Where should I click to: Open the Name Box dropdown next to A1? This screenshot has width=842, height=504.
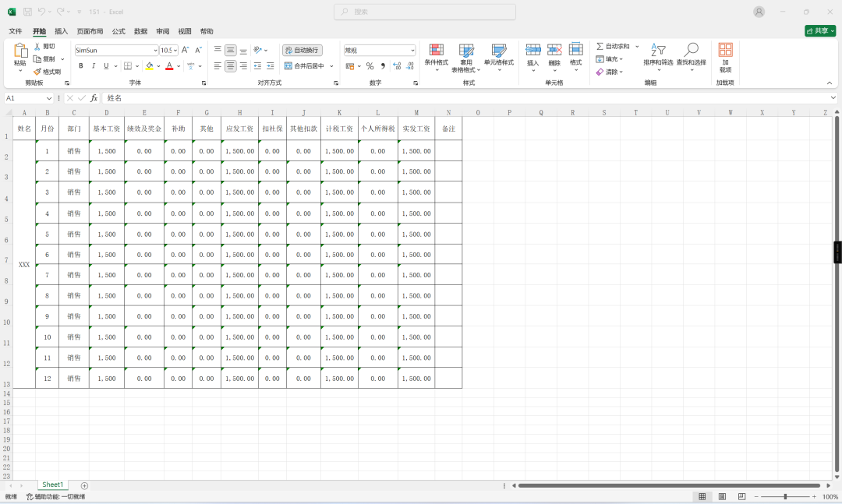pyautogui.click(x=49, y=98)
